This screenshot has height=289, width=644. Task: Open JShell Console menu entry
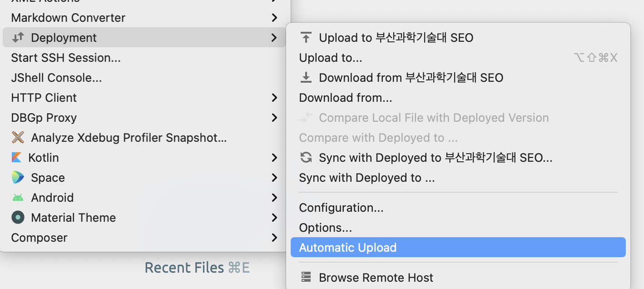[x=144, y=78]
